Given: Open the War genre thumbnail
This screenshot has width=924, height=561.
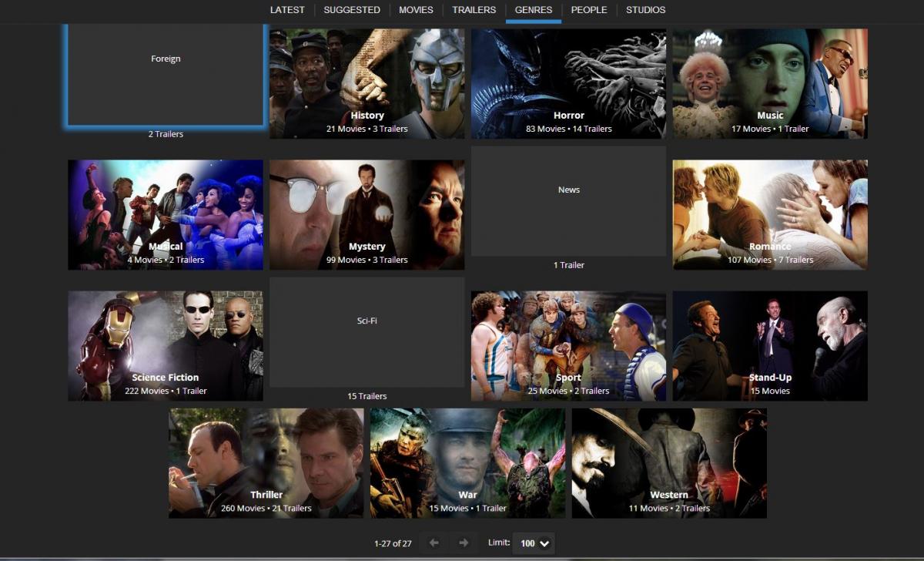Looking at the screenshot, I should point(468,463).
